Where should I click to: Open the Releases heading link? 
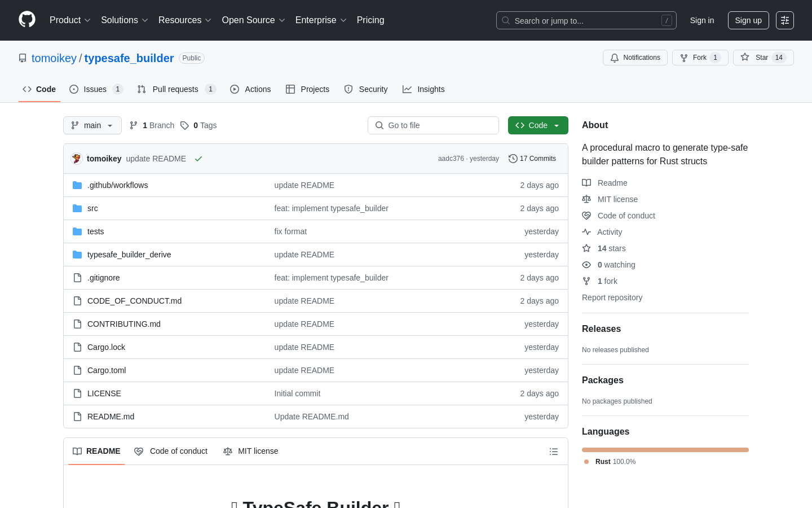tap(601, 329)
